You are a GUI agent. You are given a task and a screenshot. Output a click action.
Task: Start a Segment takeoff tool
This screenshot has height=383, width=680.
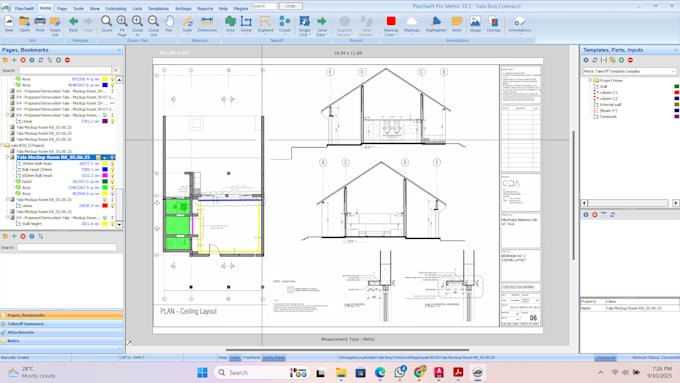265,21
